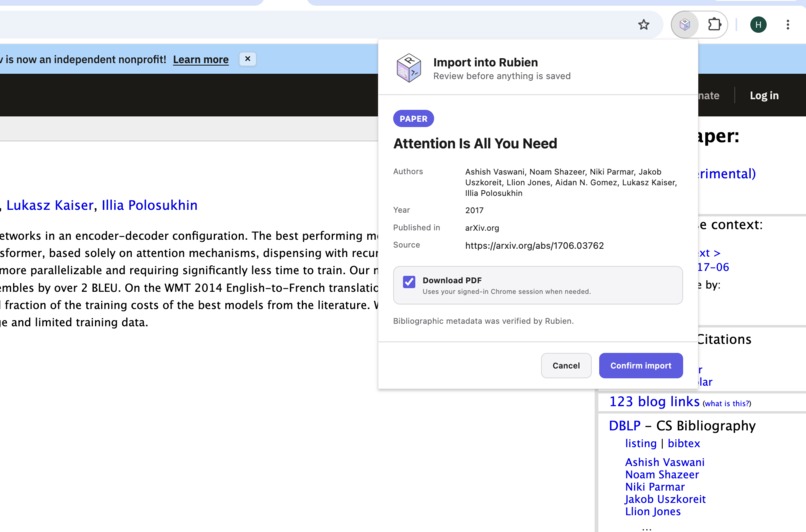Dismiss the nonprofit announcement banner
Viewport: 806px width, 532px height.
point(247,59)
